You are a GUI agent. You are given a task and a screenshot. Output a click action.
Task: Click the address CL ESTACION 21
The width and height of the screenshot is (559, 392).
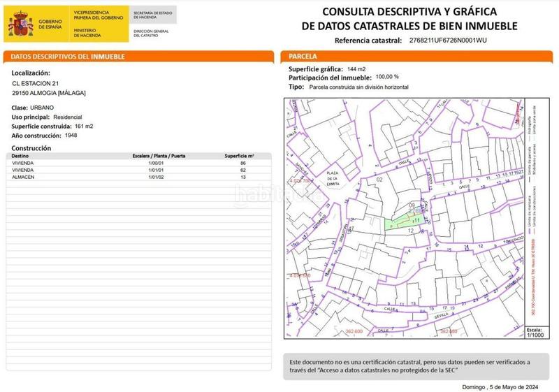(36, 83)
